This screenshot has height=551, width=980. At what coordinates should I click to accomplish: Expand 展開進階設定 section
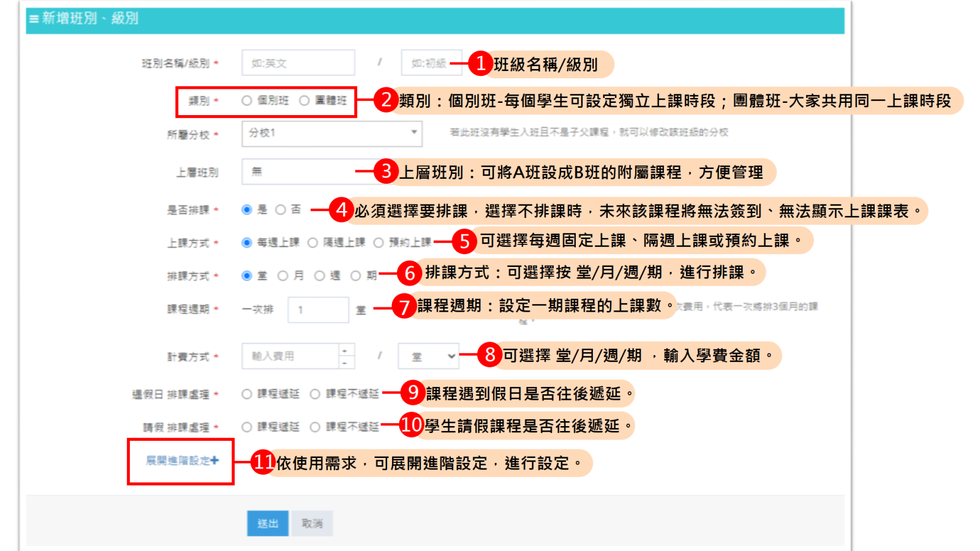click(x=182, y=460)
